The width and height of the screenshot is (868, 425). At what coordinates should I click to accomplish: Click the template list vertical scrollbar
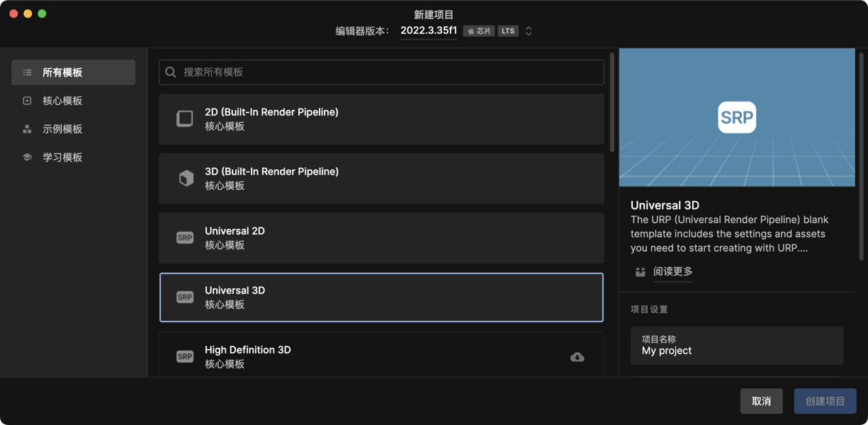(612, 101)
